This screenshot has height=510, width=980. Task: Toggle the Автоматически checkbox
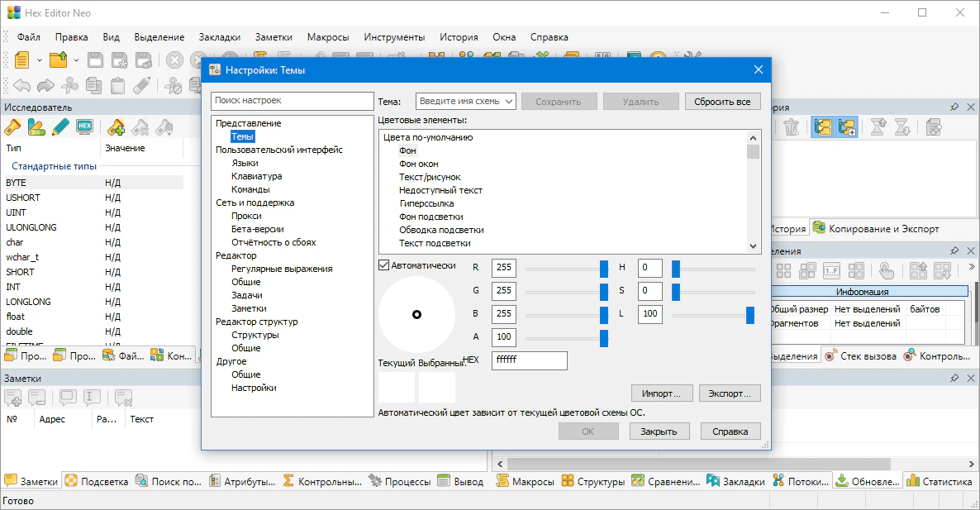point(384,265)
